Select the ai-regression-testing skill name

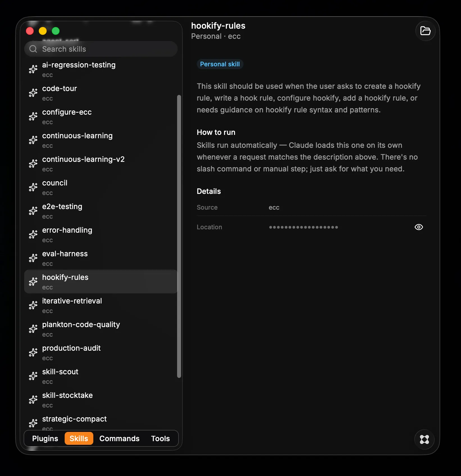click(79, 65)
